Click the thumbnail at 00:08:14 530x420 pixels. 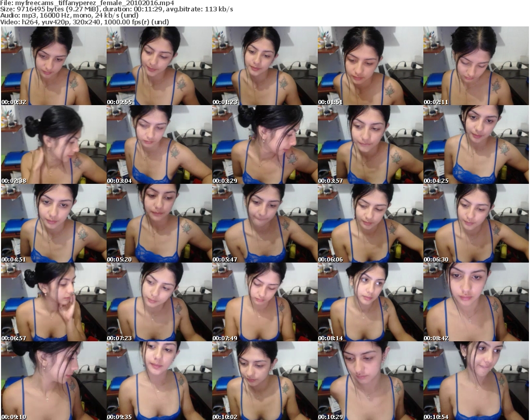click(x=371, y=302)
